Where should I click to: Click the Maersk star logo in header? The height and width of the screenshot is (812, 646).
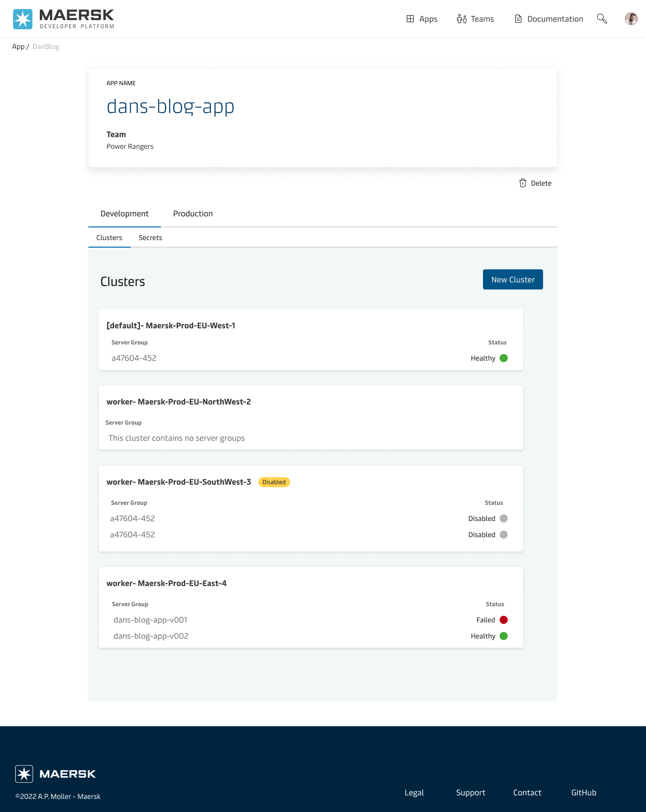(23, 19)
